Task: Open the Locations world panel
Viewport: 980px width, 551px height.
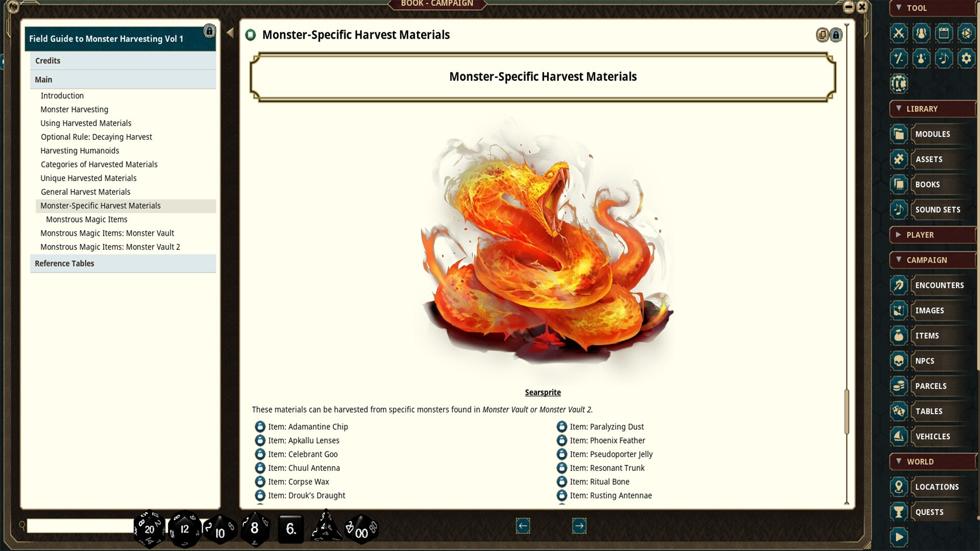Action: (937, 487)
